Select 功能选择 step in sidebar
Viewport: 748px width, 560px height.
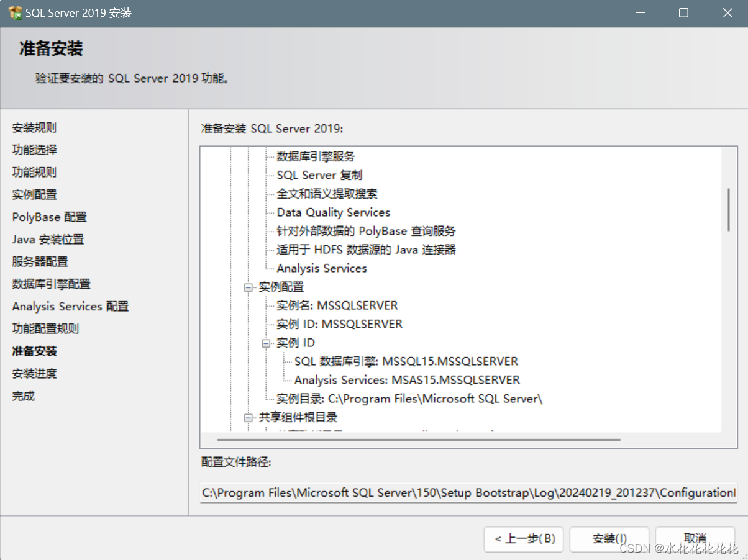(x=34, y=150)
